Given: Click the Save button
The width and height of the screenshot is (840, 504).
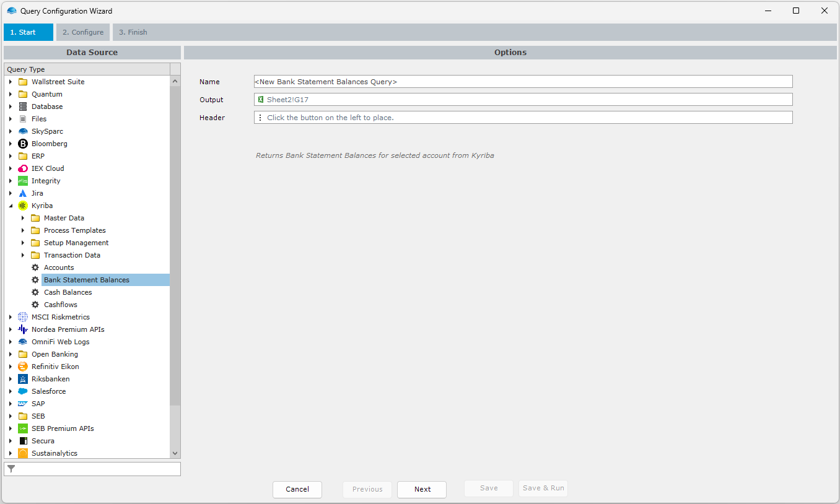Looking at the screenshot, I should pyautogui.click(x=489, y=489).
